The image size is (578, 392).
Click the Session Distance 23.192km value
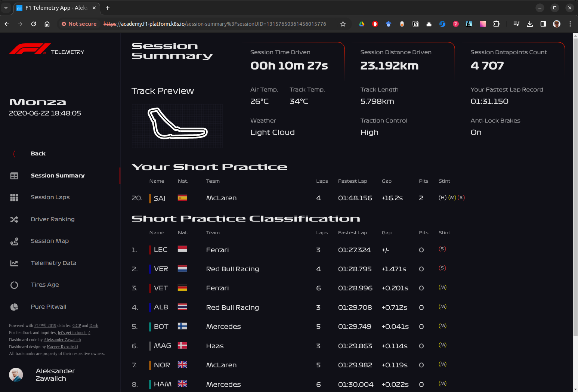point(389,66)
